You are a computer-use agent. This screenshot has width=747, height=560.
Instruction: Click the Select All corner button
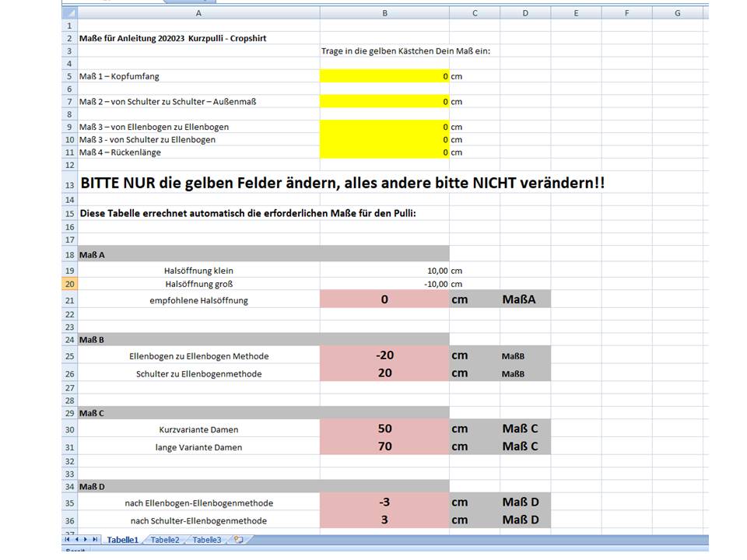coord(69,13)
